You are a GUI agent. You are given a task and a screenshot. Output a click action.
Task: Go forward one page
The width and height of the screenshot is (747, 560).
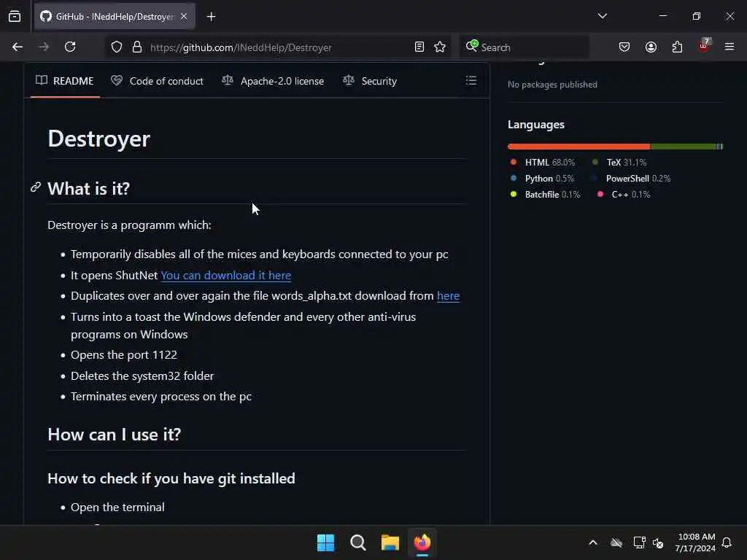[43, 47]
